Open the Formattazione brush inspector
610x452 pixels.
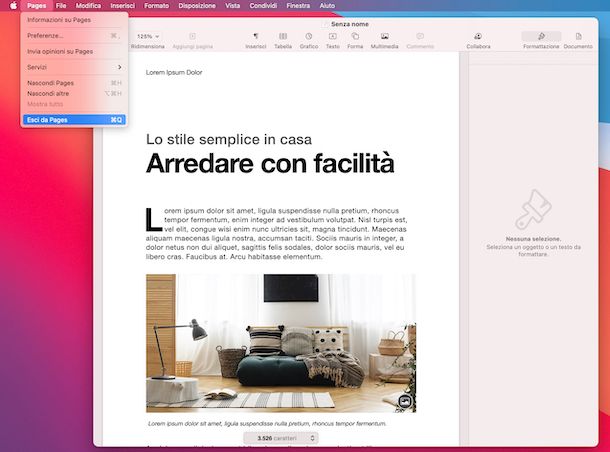click(x=541, y=36)
